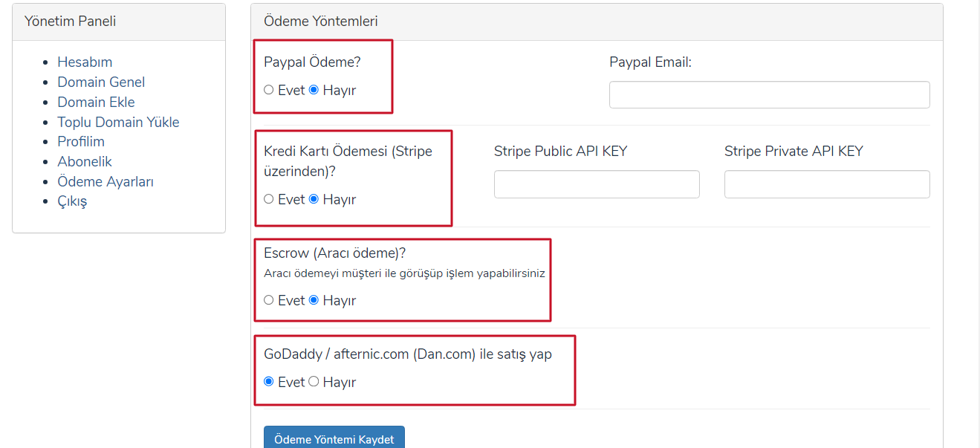Image resolution: width=980 pixels, height=448 pixels.
Task: Open the Domain Ekle link
Action: click(96, 103)
